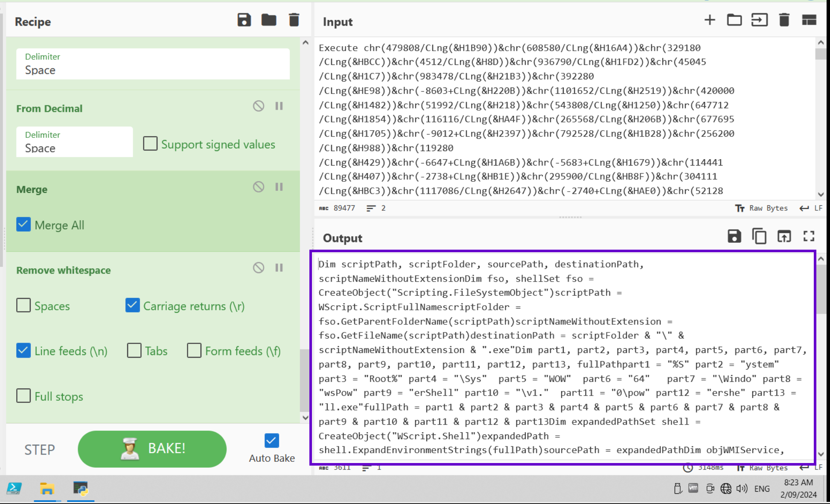Image resolution: width=830 pixels, height=504 pixels.
Task: Open the top Delimiter Space dropdown
Action: (x=153, y=64)
